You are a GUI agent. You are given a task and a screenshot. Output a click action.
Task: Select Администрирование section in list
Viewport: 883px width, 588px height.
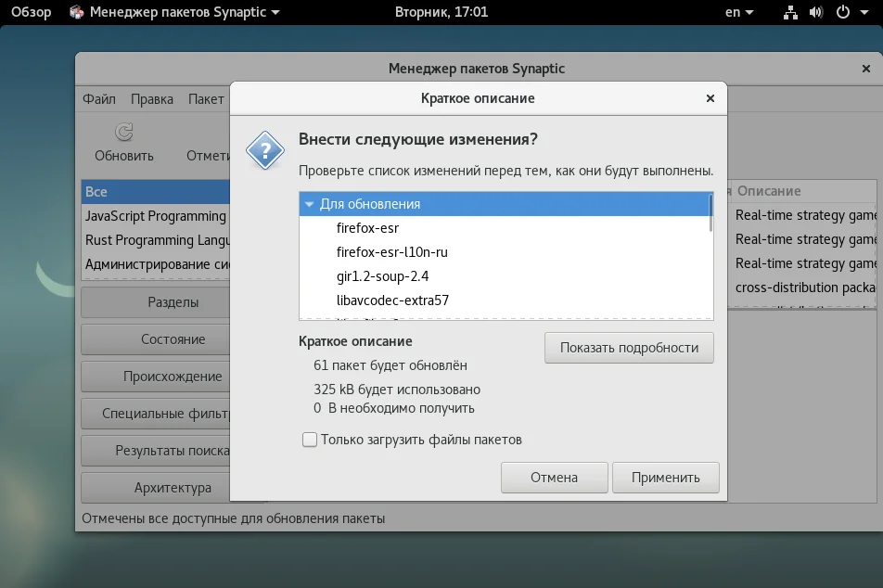(x=156, y=264)
